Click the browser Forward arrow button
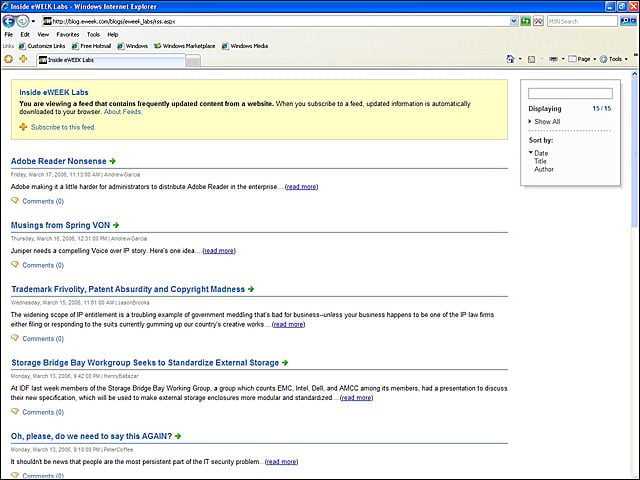 click(x=23, y=21)
